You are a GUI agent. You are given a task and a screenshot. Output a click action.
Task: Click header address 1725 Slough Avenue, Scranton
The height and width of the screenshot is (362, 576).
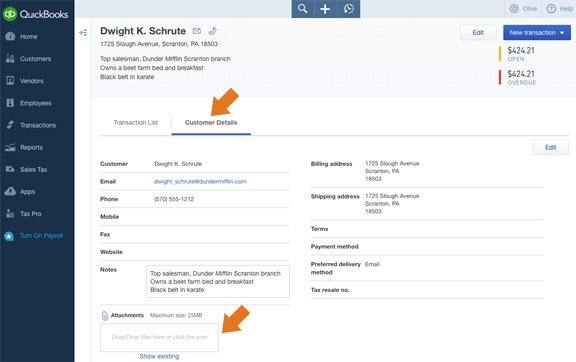click(x=159, y=44)
